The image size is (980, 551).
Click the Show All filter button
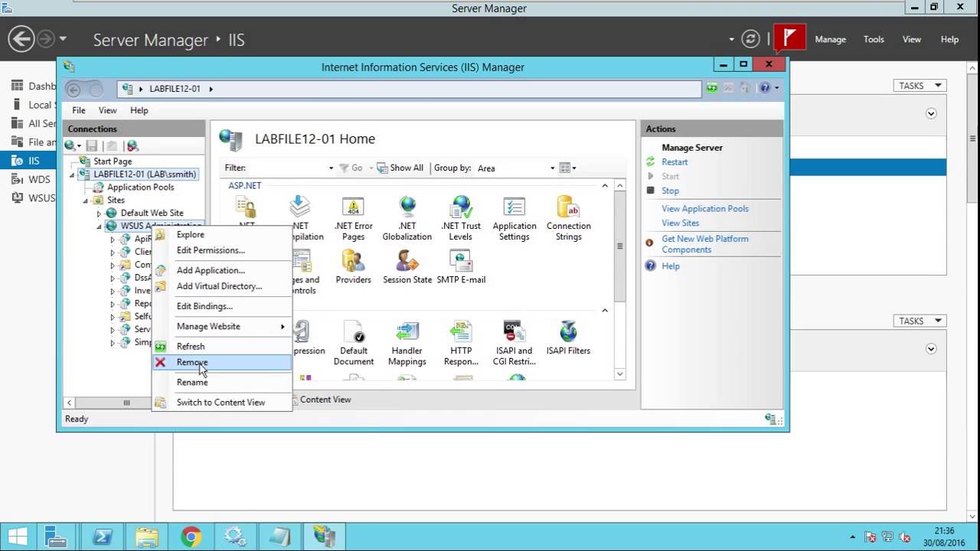click(400, 168)
